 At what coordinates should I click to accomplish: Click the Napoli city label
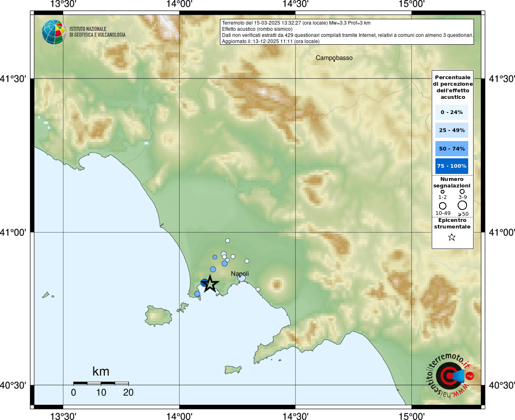click(240, 274)
